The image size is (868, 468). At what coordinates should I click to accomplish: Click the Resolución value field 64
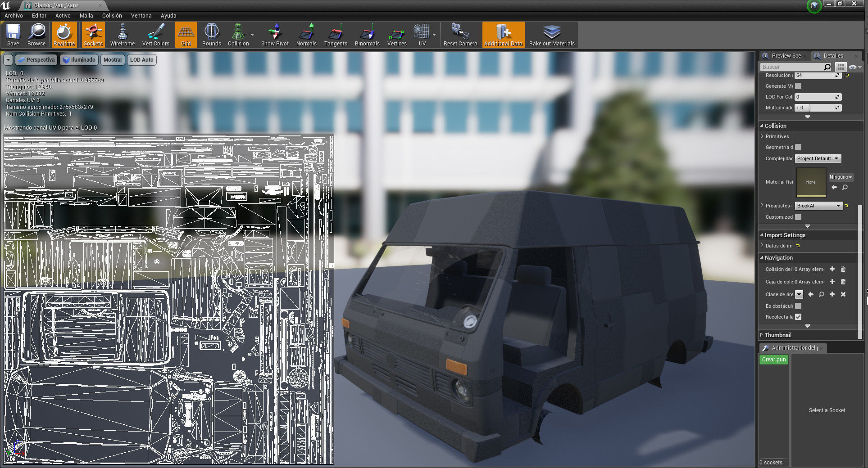point(818,75)
